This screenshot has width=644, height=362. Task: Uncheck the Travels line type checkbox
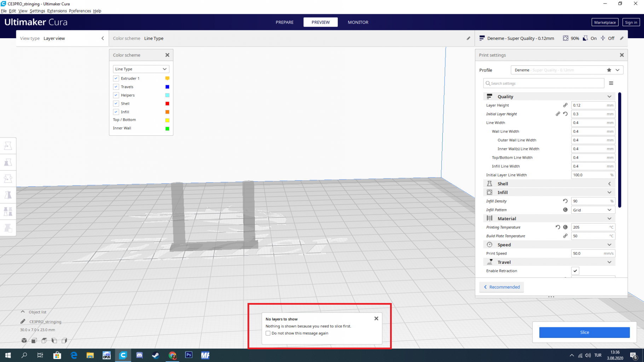[116, 87]
